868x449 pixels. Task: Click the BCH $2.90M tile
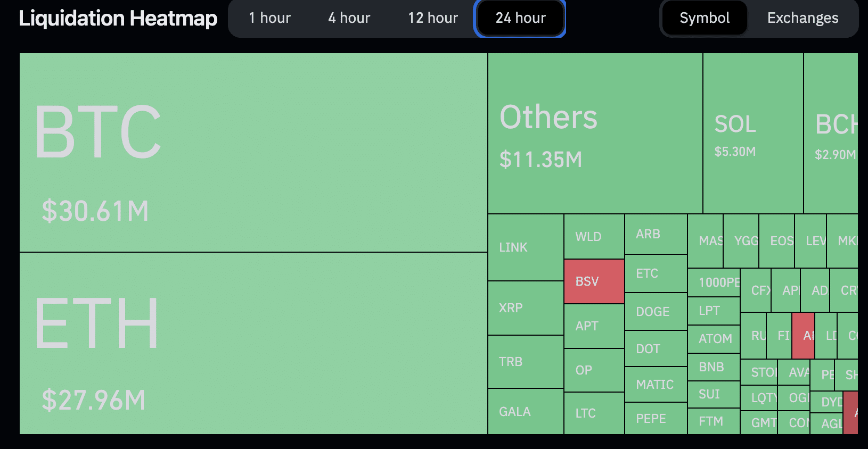pos(831,134)
